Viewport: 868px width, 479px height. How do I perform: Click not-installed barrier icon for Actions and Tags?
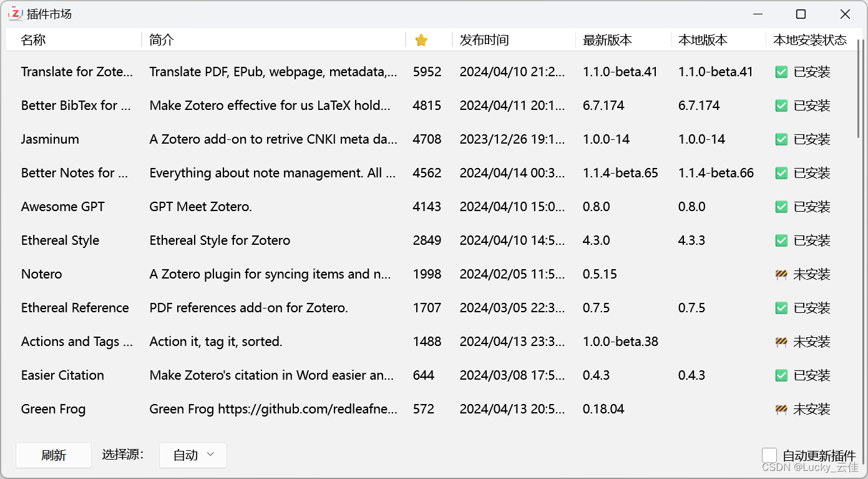[781, 342]
